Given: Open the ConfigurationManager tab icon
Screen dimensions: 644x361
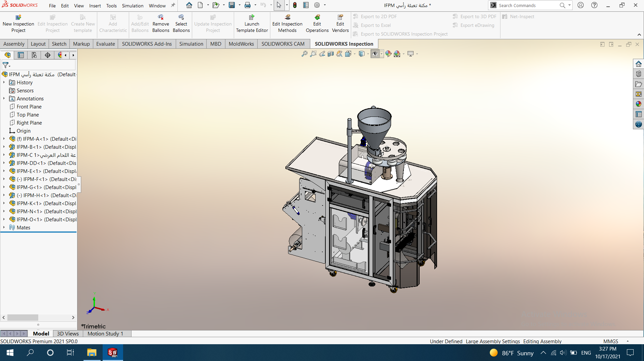Looking at the screenshot, I should 34,55.
